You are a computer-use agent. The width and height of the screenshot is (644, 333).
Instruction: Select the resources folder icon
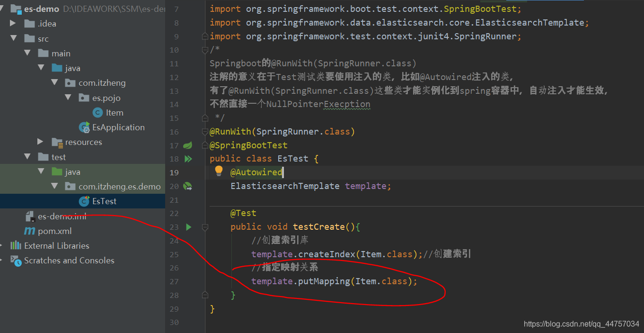click(57, 142)
